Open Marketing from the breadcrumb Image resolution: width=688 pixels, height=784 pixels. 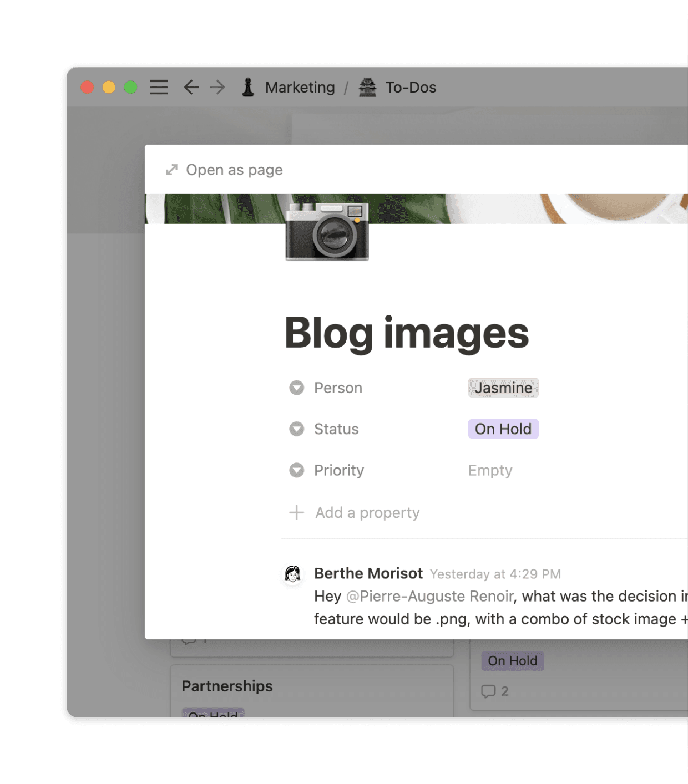[300, 87]
